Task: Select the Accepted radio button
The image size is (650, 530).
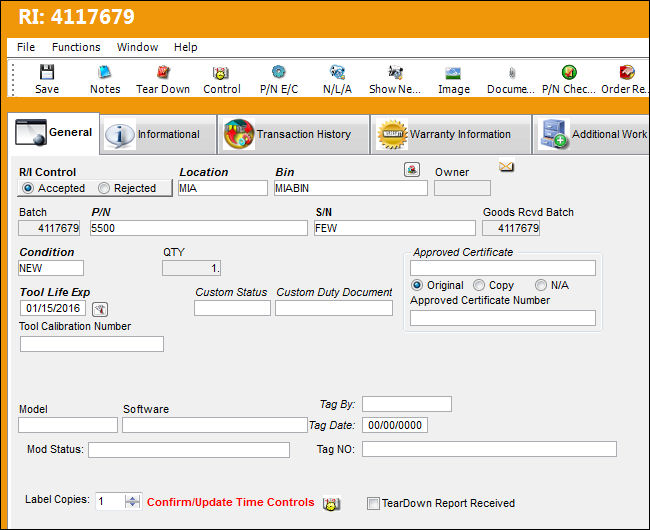Action: point(28,188)
